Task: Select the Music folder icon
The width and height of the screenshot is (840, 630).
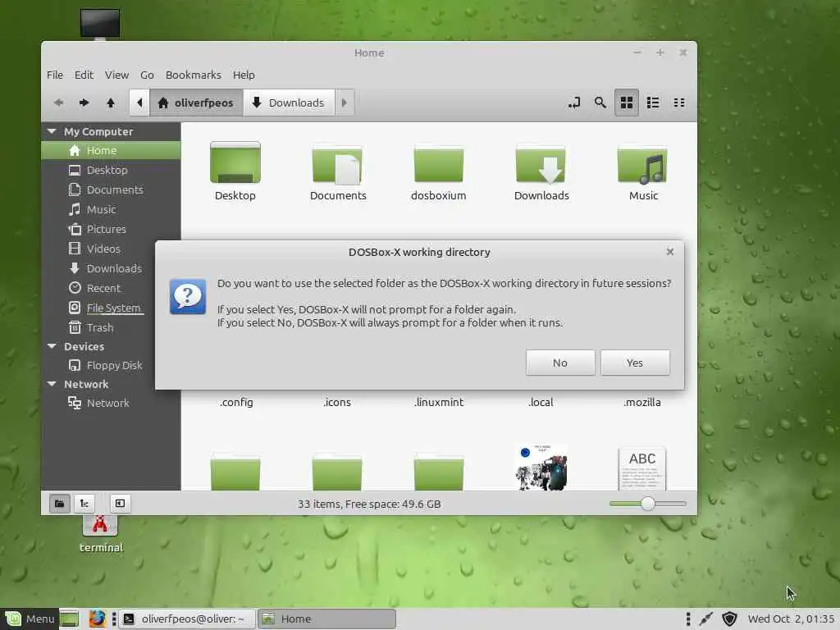Action: point(642,164)
